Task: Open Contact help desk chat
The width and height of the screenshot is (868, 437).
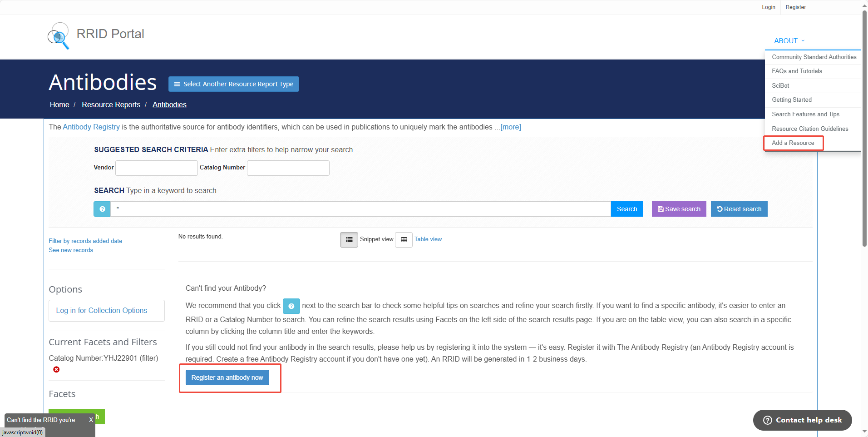Action: click(x=802, y=420)
